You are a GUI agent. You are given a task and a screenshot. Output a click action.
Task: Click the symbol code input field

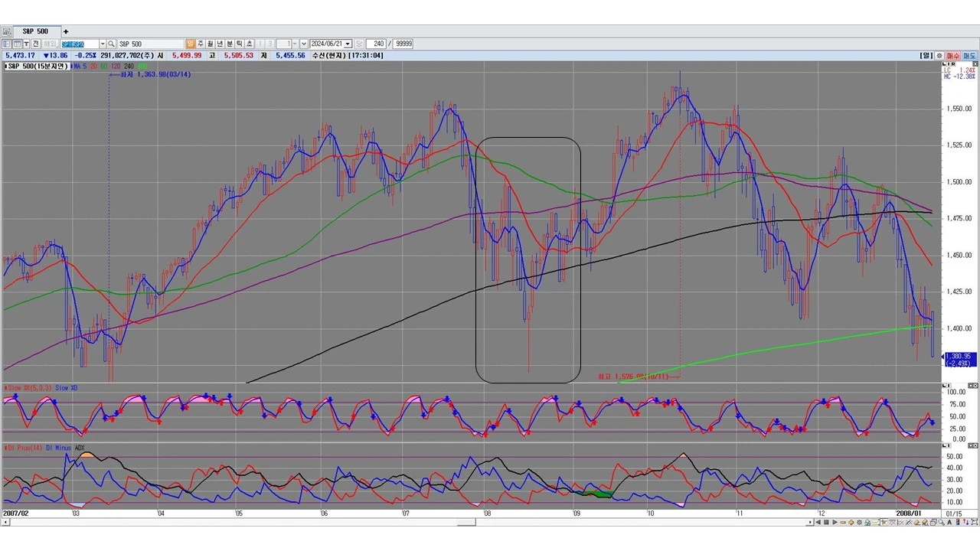tap(80, 44)
